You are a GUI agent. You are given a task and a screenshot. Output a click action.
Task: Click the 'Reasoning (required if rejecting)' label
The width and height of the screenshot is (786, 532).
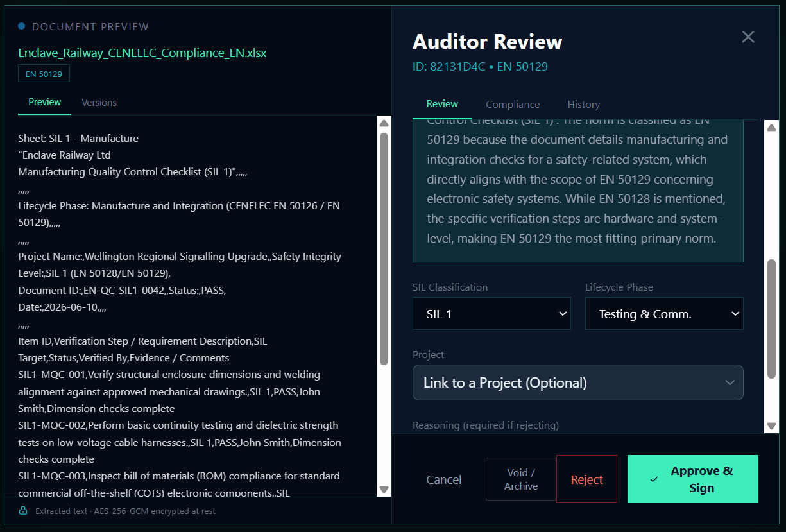[x=486, y=425]
